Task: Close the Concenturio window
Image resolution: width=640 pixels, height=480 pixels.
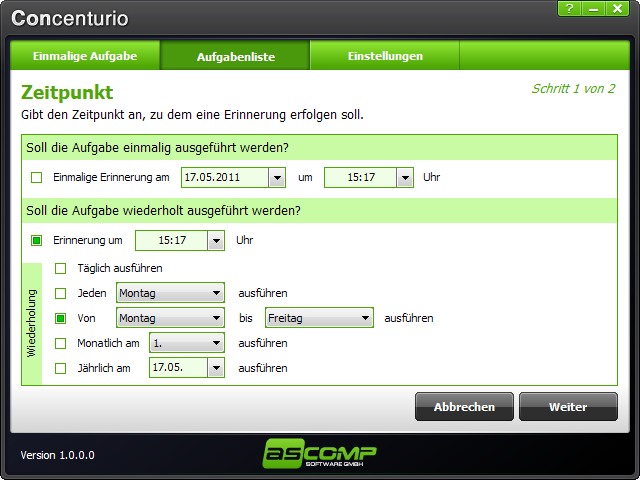Action: pyautogui.click(x=618, y=9)
